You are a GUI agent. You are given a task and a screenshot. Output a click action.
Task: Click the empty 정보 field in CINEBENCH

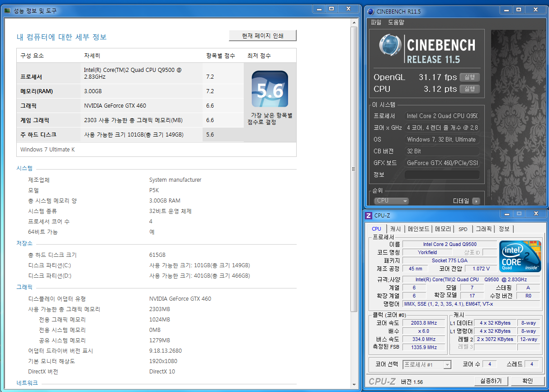click(x=442, y=175)
